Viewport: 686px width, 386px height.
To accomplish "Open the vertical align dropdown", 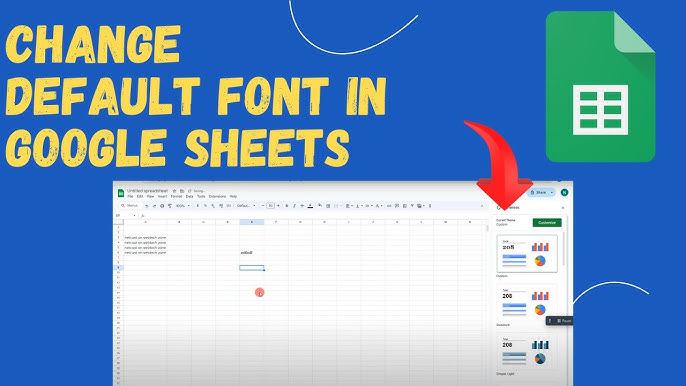I will click(x=359, y=206).
